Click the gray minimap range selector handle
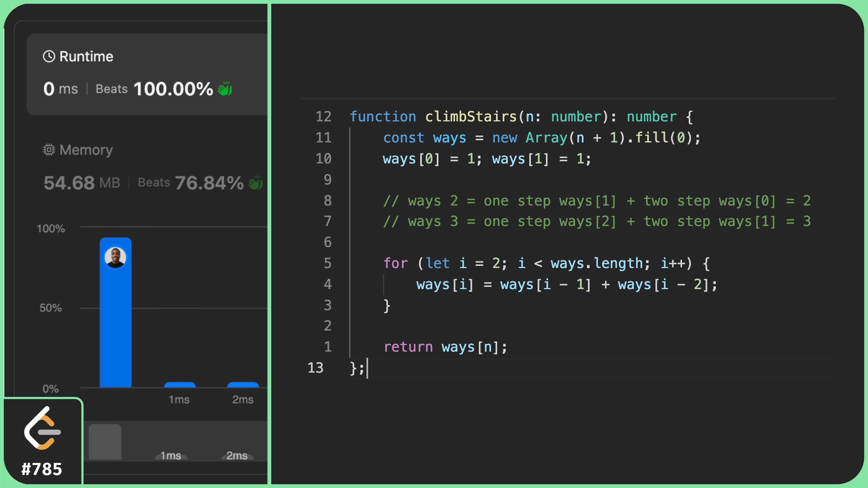 point(105,442)
